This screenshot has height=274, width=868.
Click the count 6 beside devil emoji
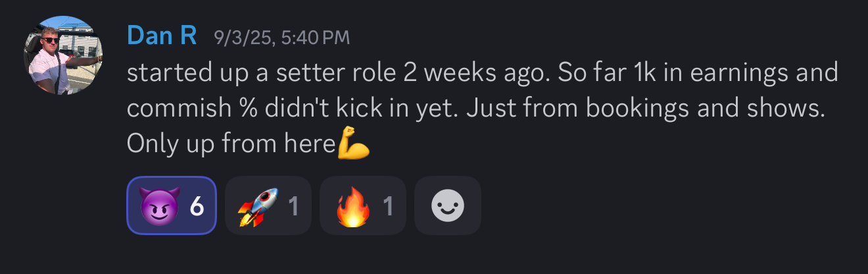(197, 206)
